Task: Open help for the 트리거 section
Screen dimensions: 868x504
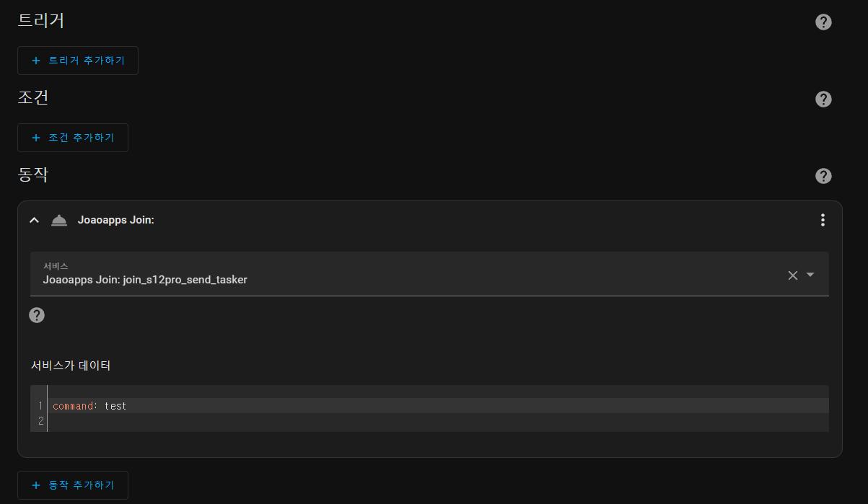Action: coord(823,22)
